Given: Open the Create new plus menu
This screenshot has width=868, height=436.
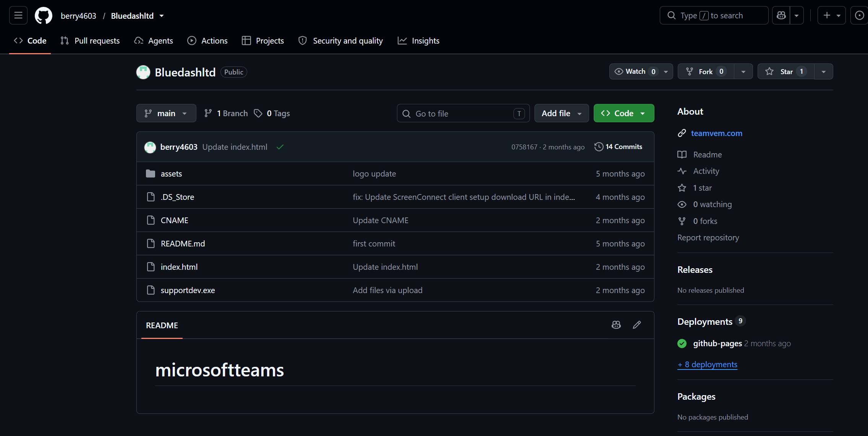Looking at the screenshot, I should pos(831,16).
